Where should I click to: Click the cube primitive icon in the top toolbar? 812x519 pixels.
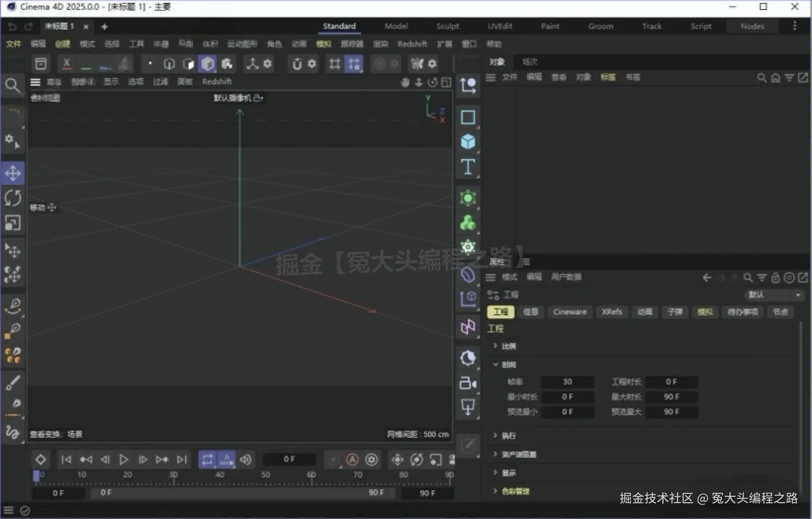[208, 63]
